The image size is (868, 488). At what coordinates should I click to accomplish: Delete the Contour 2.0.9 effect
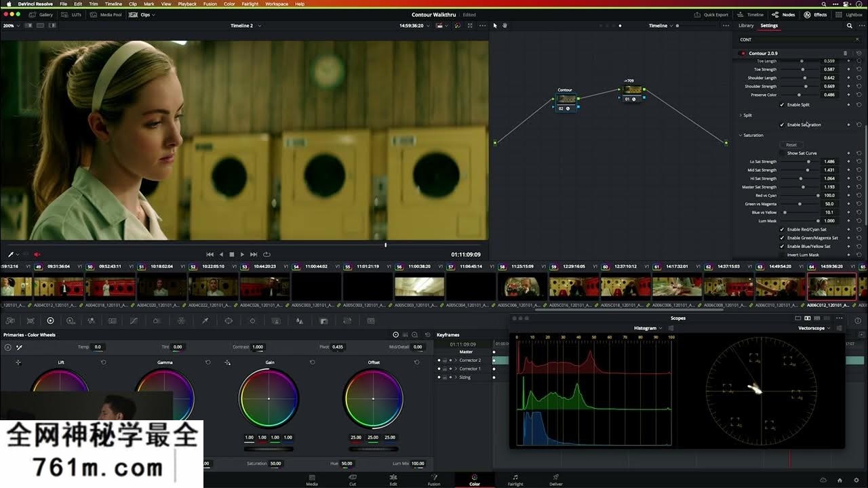(x=845, y=53)
